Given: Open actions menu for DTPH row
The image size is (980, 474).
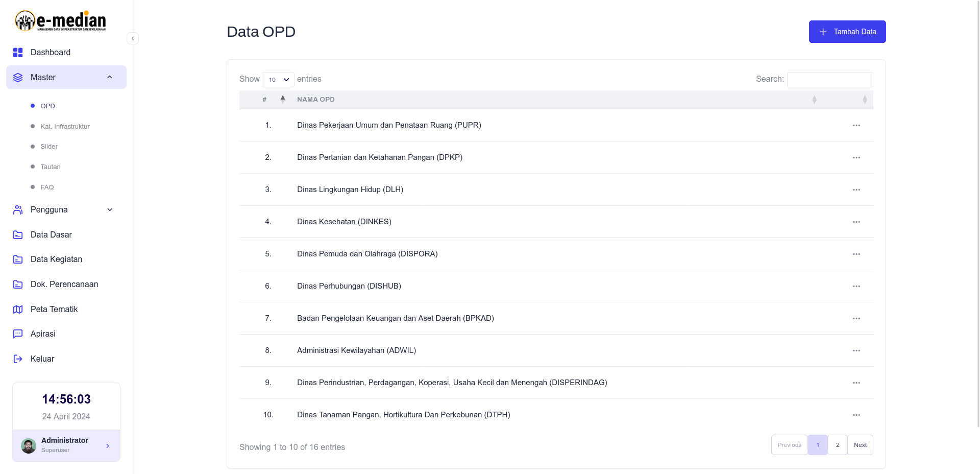Looking at the screenshot, I should pyautogui.click(x=856, y=415).
